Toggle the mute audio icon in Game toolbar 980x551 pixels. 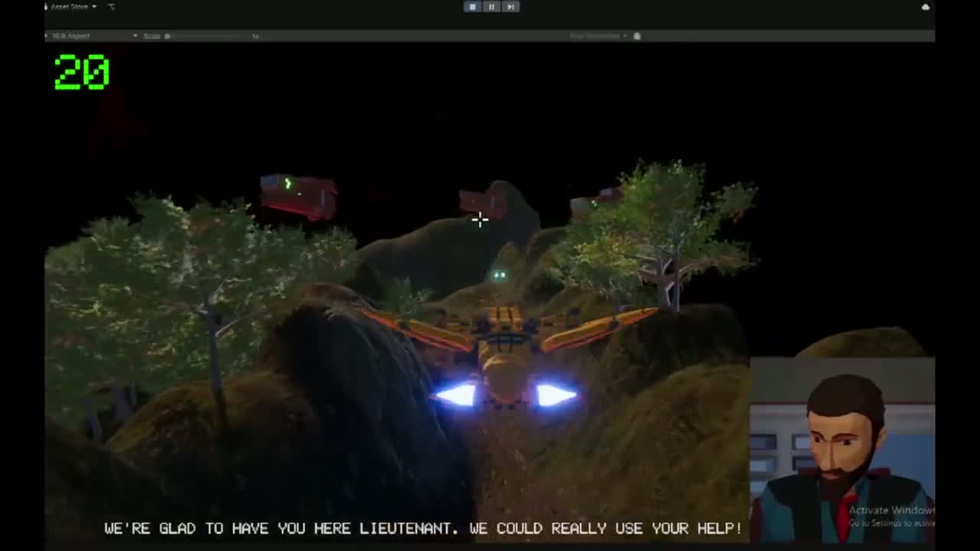[637, 36]
